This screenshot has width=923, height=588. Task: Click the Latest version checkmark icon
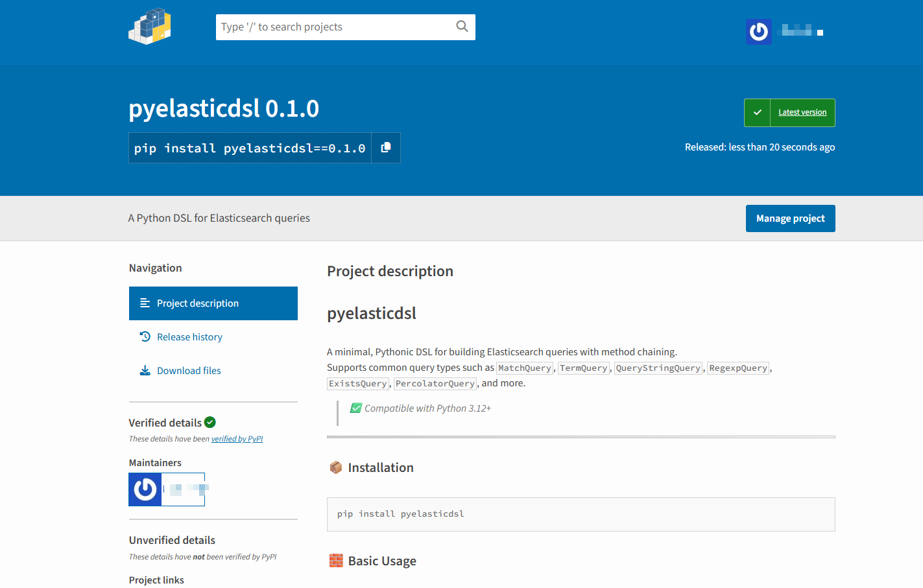click(757, 113)
